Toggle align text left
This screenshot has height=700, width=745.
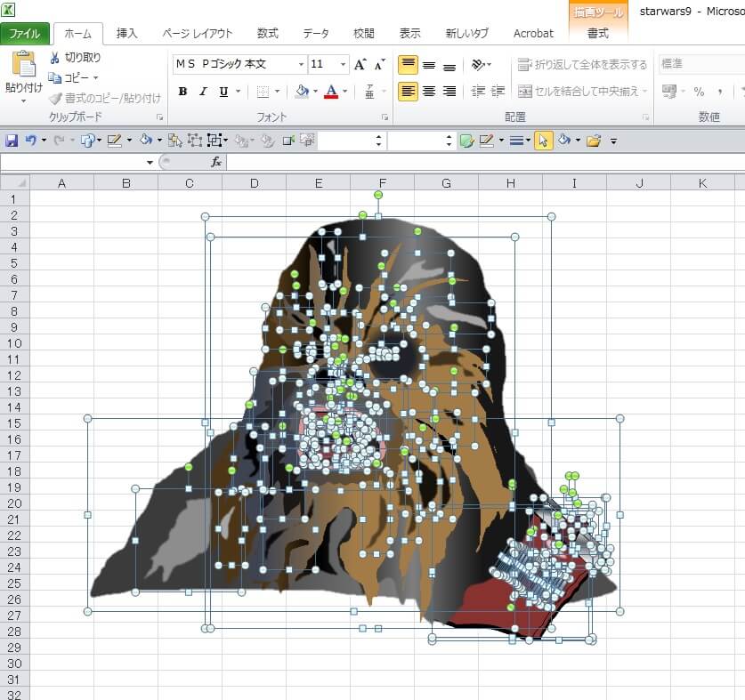(408, 92)
